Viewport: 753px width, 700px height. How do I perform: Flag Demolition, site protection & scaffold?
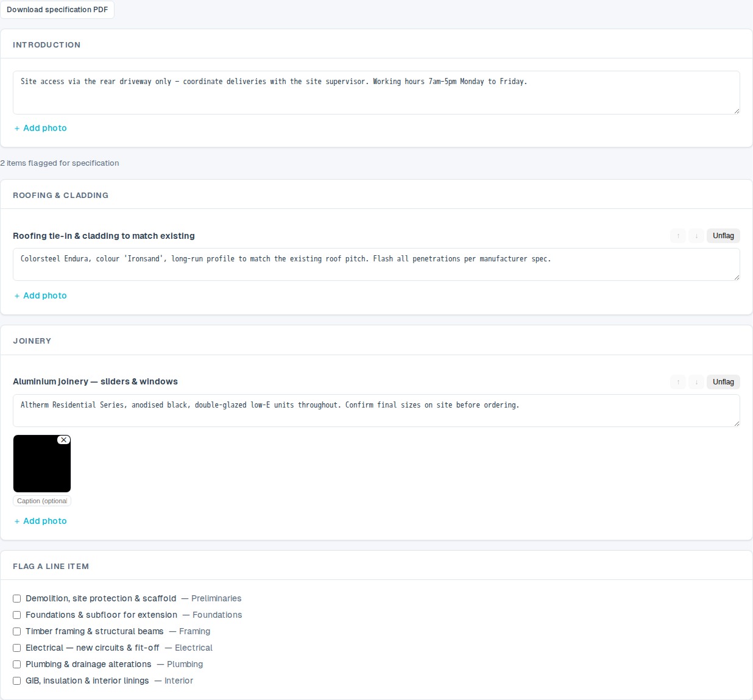17,599
